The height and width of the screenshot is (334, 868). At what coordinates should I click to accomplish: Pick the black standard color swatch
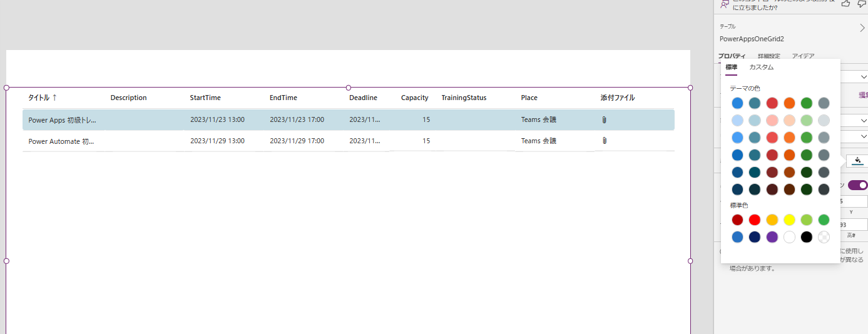point(807,237)
